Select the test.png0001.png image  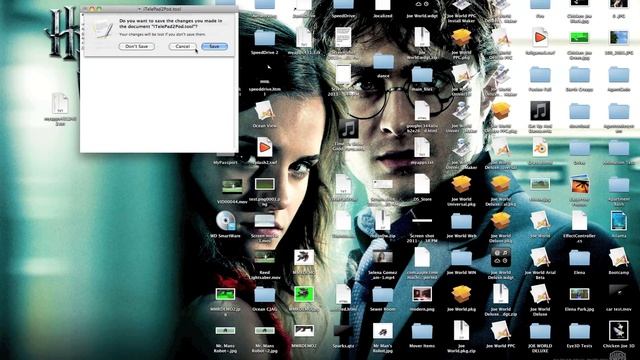point(264,184)
